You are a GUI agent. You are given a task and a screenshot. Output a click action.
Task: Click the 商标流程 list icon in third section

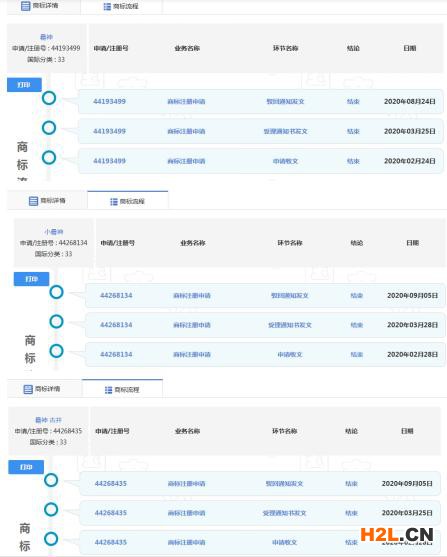coord(108,390)
